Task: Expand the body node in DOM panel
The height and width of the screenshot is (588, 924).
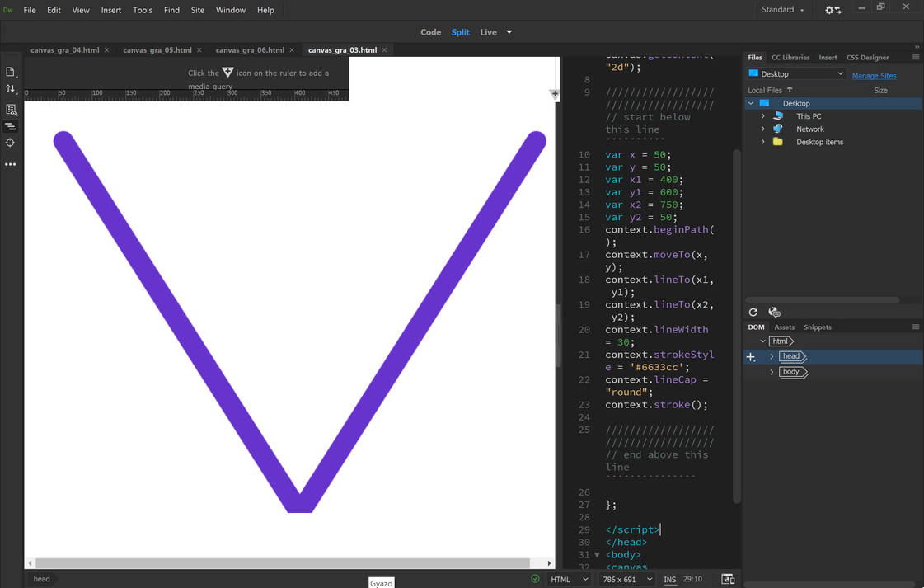Action: [x=772, y=372]
